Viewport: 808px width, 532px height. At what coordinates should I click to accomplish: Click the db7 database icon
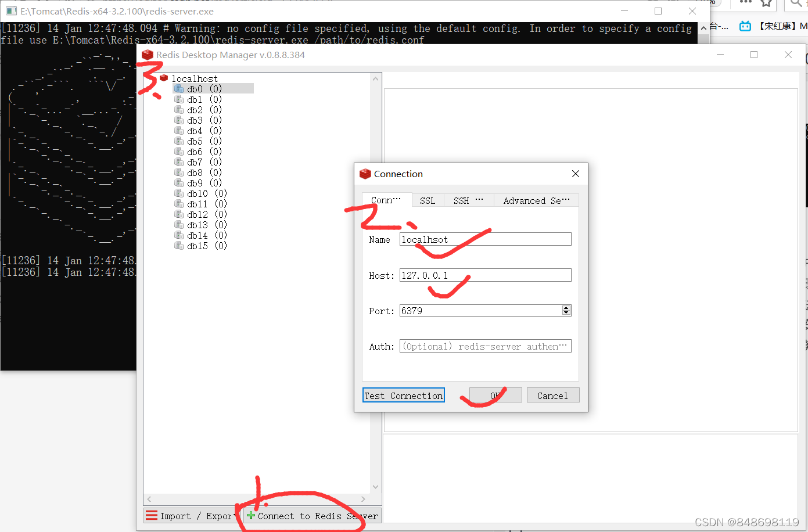pos(179,162)
